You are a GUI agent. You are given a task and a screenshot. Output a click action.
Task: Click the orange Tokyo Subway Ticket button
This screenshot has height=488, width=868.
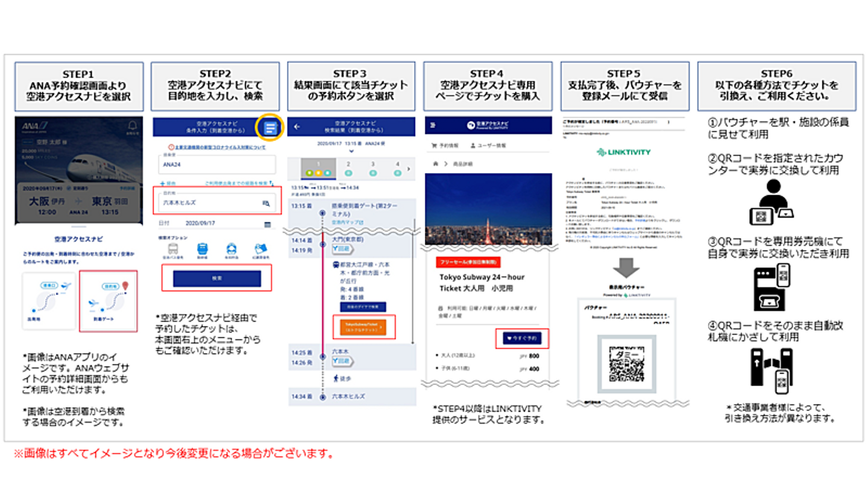coord(364,327)
